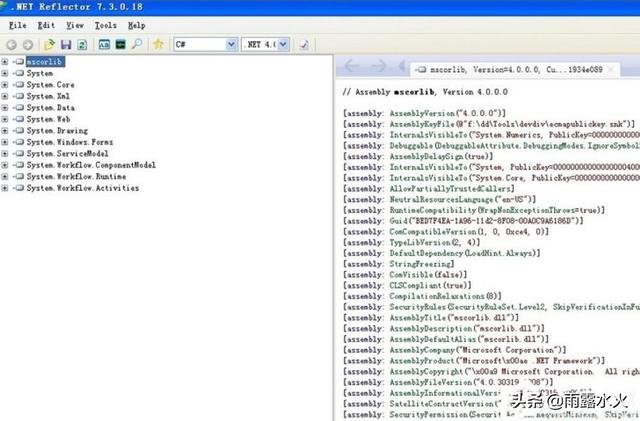Click the AssemblyTitle attribute link
This screenshot has width=640, height=421.
[x=418, y=318]
